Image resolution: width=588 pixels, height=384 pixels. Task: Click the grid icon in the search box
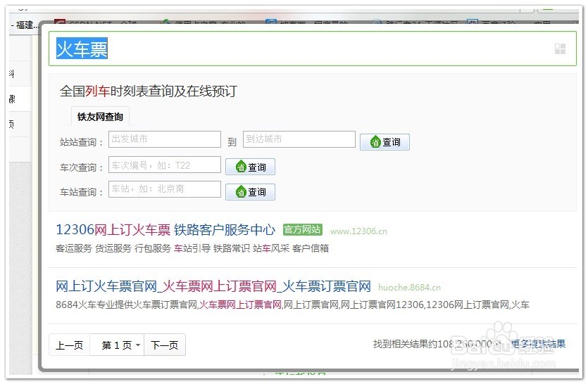(560, 49)
